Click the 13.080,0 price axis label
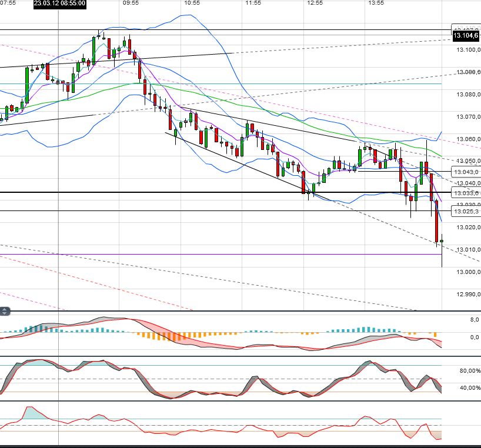 468,94
